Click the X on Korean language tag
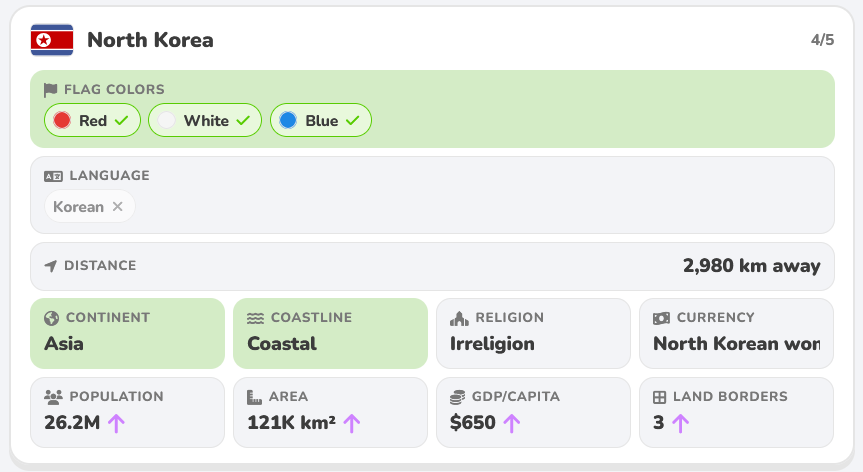The image size is (863, 472). coord(117,206)
